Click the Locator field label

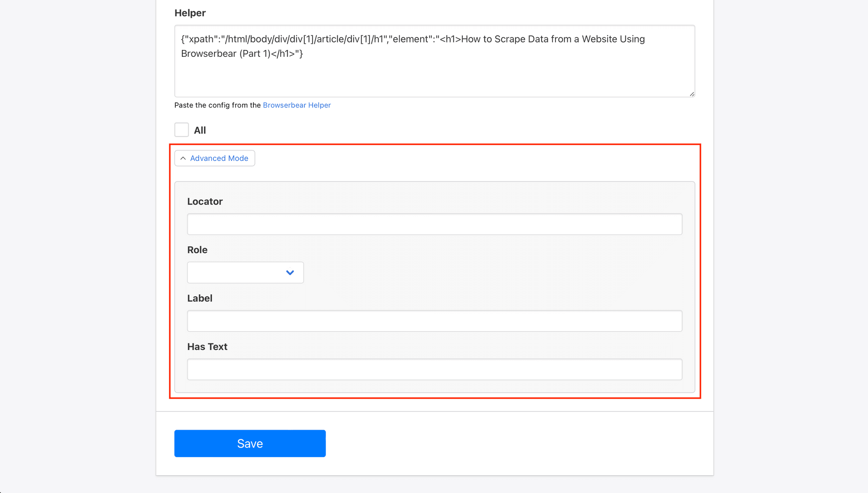[205, 201]
